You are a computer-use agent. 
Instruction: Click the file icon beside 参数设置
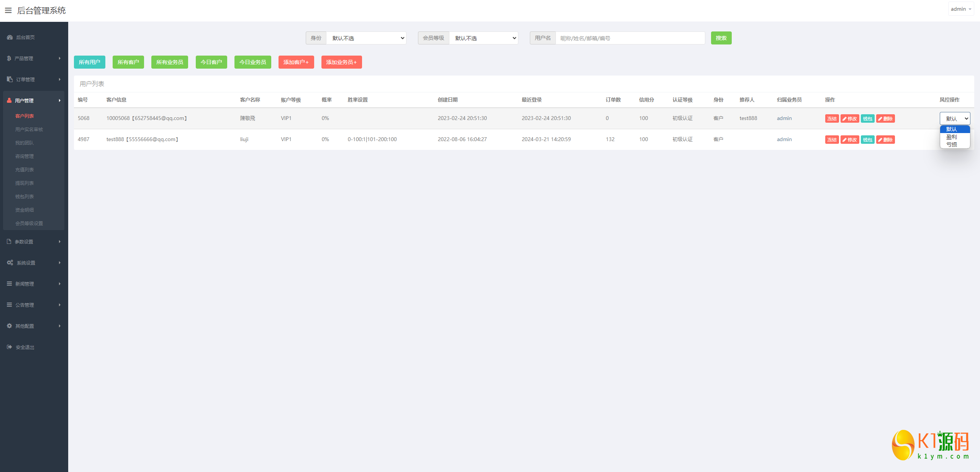(9, 242)
